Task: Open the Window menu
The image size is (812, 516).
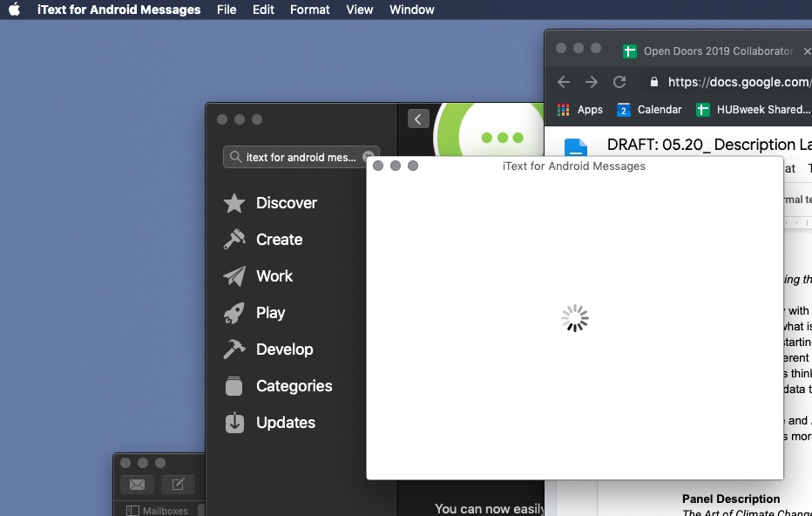Action: [412, 10]
